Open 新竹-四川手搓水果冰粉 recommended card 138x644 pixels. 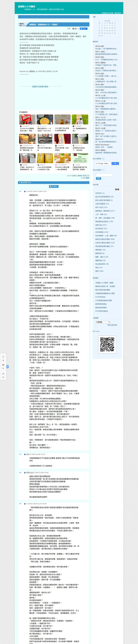pos(45,143)
